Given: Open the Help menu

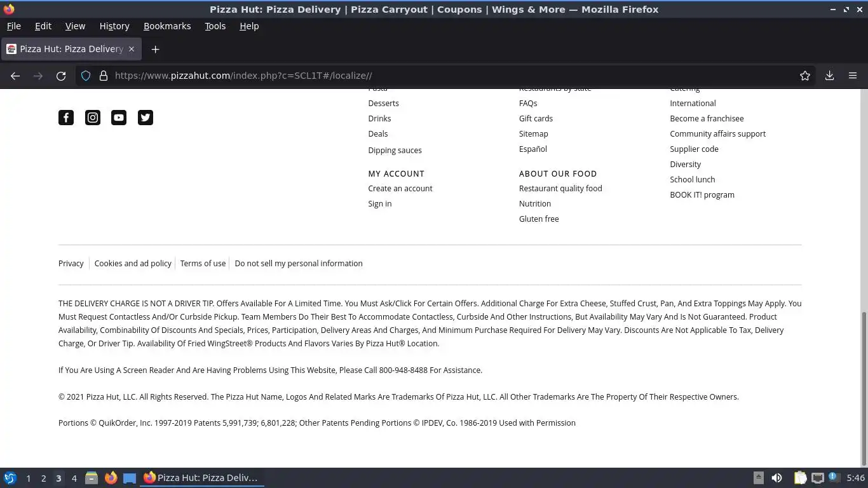Looking at the screenshot, I should coord(249,26).
